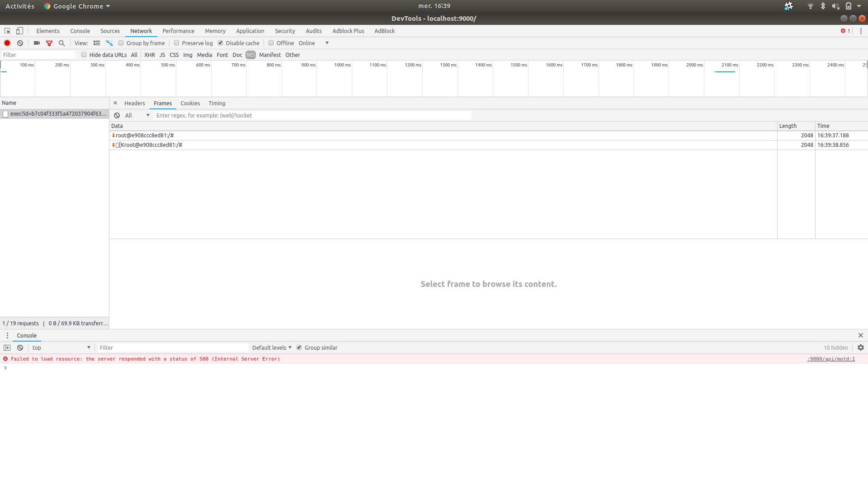Open the network search magnifier

coord(61,43)
